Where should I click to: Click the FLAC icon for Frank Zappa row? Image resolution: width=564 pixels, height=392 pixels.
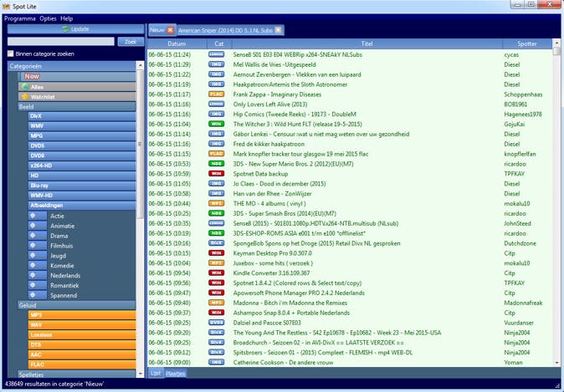pos(216,94)
